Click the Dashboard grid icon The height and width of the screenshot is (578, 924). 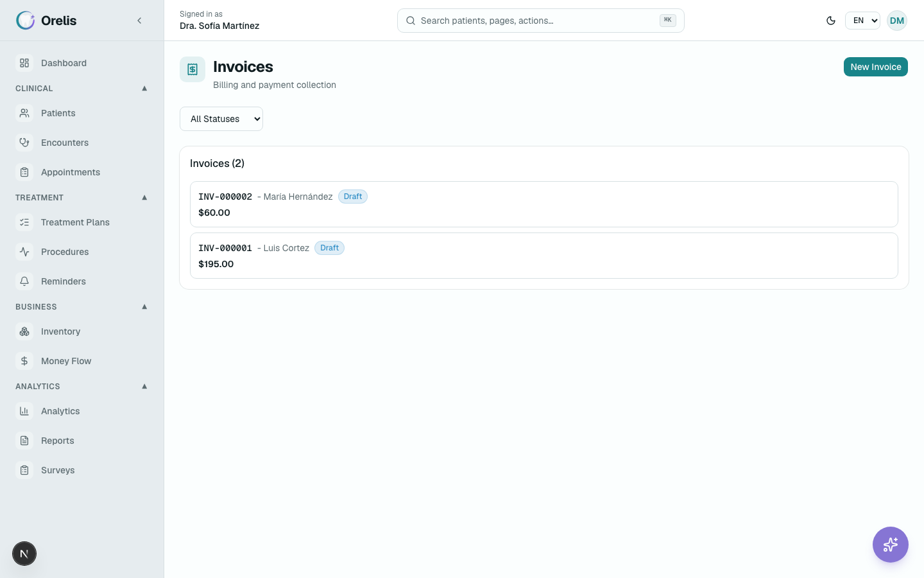[x=24, y=63]
